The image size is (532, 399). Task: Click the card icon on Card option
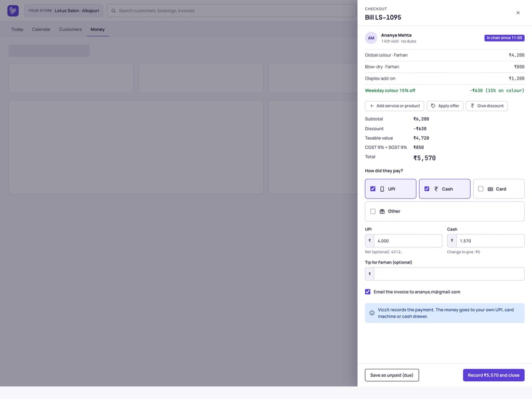[x=490, y=189]
